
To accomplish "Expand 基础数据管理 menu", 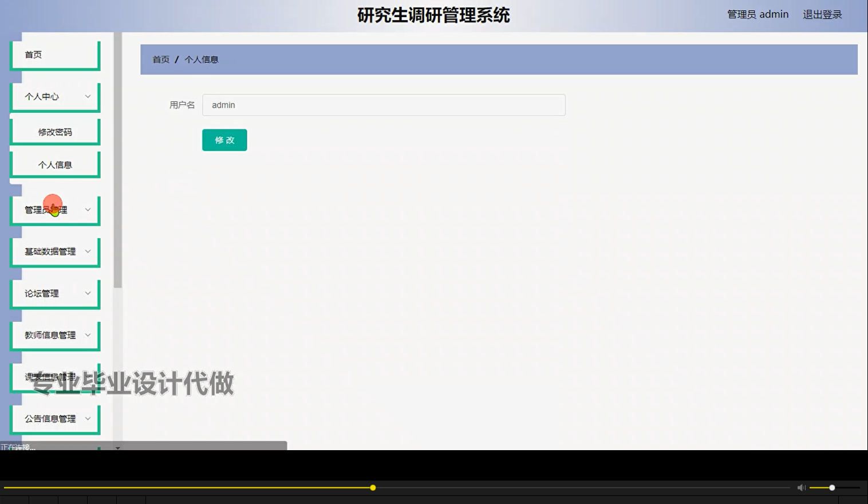I will [54, 251].
